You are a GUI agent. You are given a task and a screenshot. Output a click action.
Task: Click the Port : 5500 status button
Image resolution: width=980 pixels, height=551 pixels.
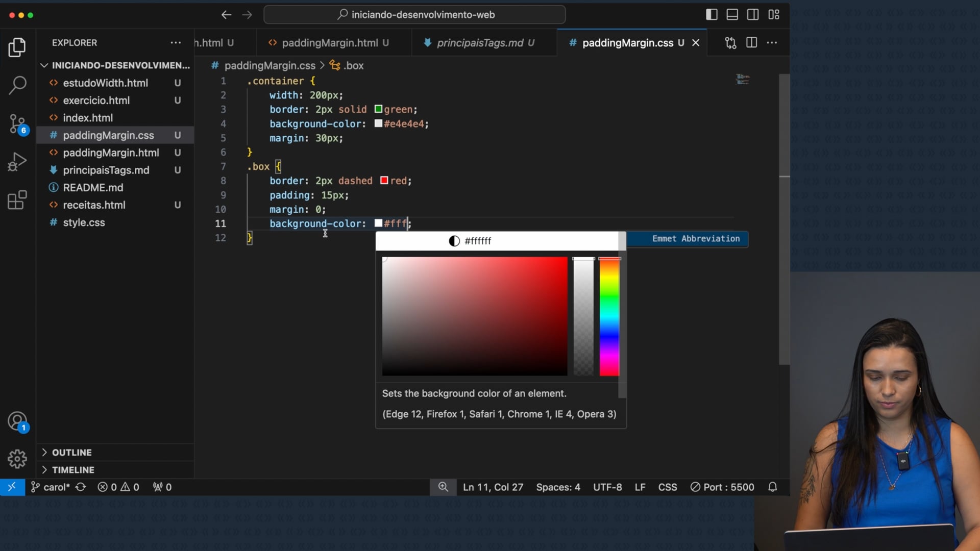point(722,487)
